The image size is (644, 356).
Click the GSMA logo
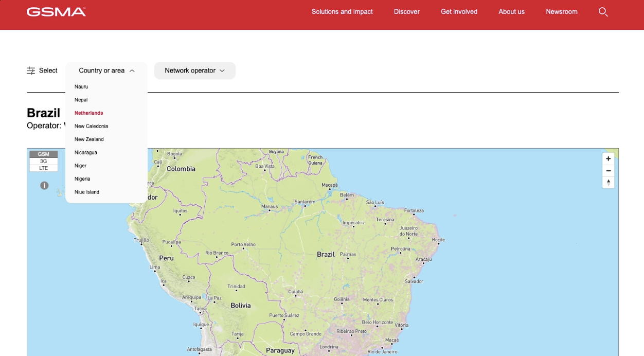click(x=56, y=12)
